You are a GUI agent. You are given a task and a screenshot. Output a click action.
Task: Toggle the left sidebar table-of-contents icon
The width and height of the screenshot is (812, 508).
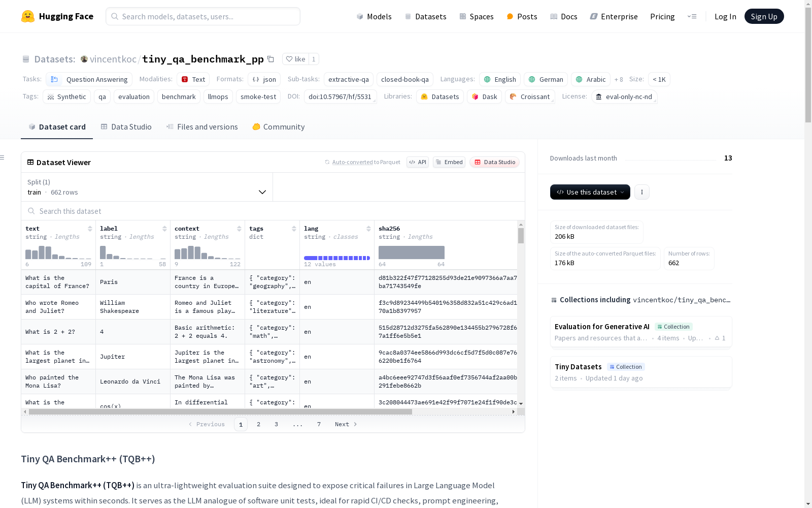click(2, 157)
